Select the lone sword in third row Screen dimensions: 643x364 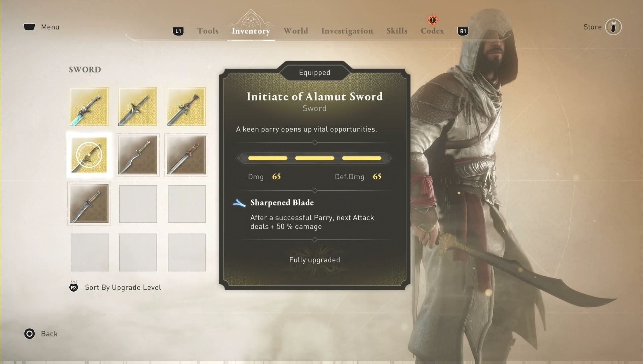89,203
